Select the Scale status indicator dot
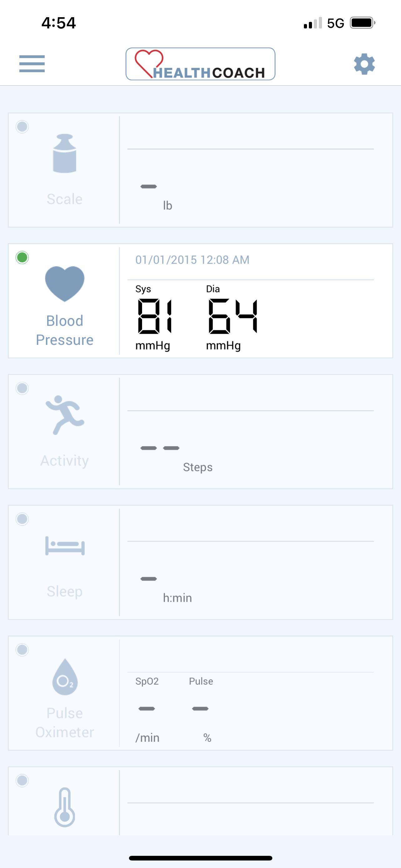The height and width of the screenshot is (868, 401). pyautogui.click(x=22, y=127)
